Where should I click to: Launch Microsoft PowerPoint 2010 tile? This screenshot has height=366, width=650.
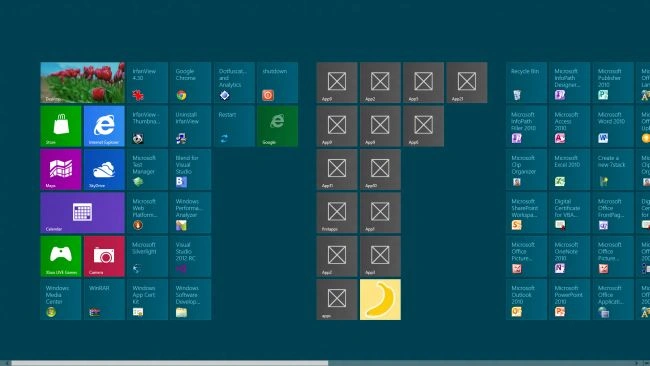click(570, 300)
